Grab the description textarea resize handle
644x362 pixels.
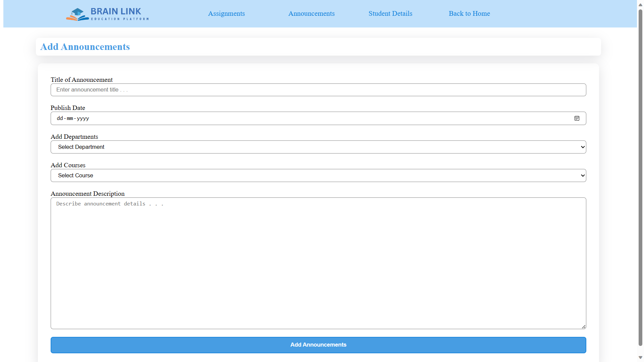584,326
